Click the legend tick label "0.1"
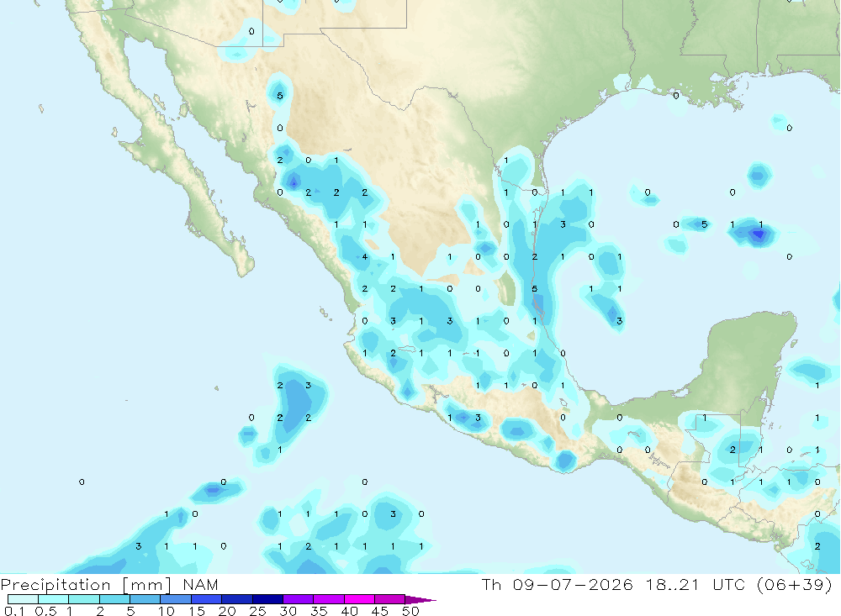This screenshot has height=616, width=841. (14, 611)
